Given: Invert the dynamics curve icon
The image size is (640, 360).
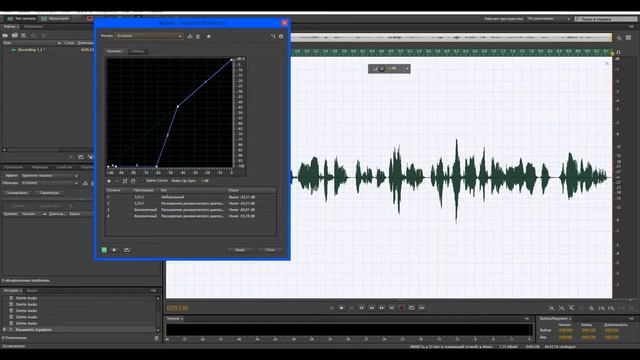Looking at the screenshot, I should (x=125, y=181).
